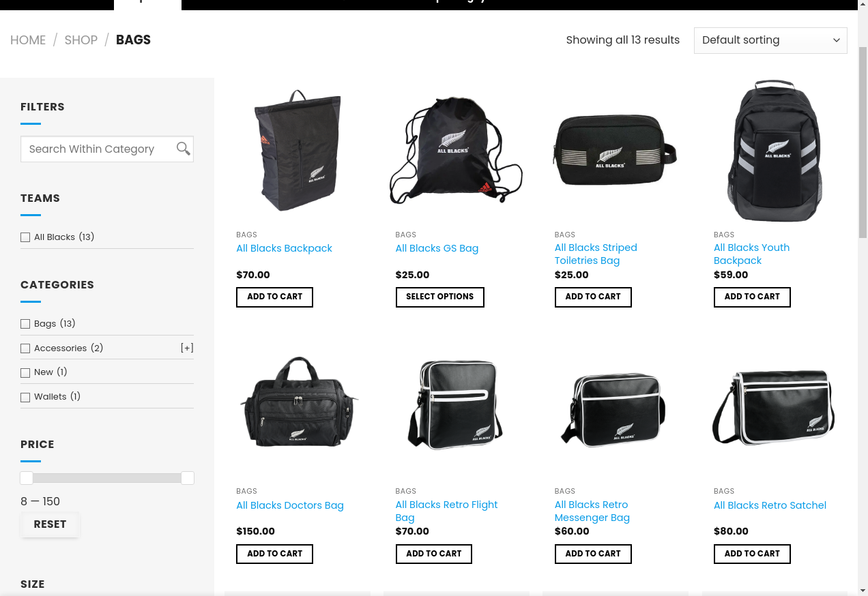Open the All Blacks GS Bag title link
The image size is (868, 596).
pos(437,248)
